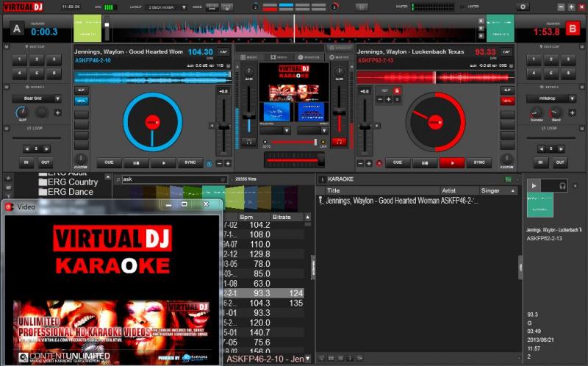
Task: Toggle the red headphone cue button in mixer
Action: click(x=339, y=142)
